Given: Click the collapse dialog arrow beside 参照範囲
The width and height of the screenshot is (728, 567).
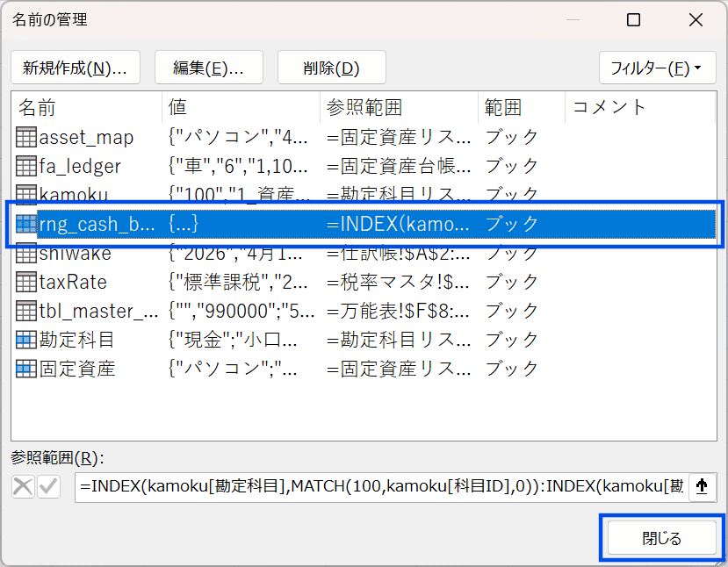Looking at the screenshot, I should point(702,486).
